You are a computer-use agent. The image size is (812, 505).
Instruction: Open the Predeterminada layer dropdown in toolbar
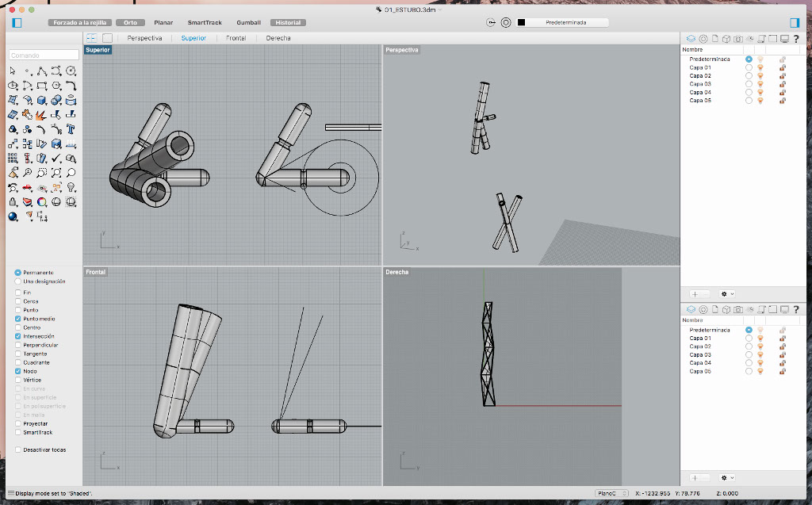tap(565, 22)
